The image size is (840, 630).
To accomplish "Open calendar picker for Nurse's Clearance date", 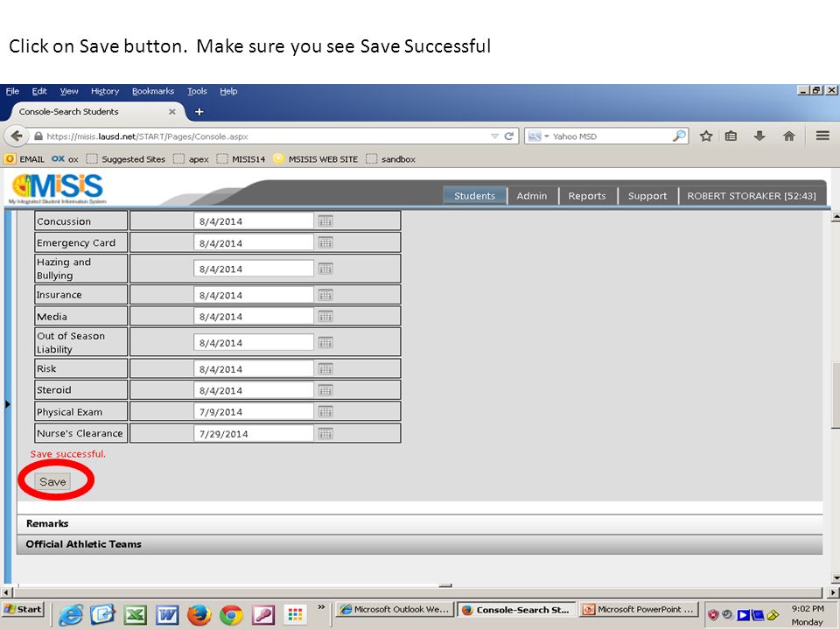I will (325, 433).
